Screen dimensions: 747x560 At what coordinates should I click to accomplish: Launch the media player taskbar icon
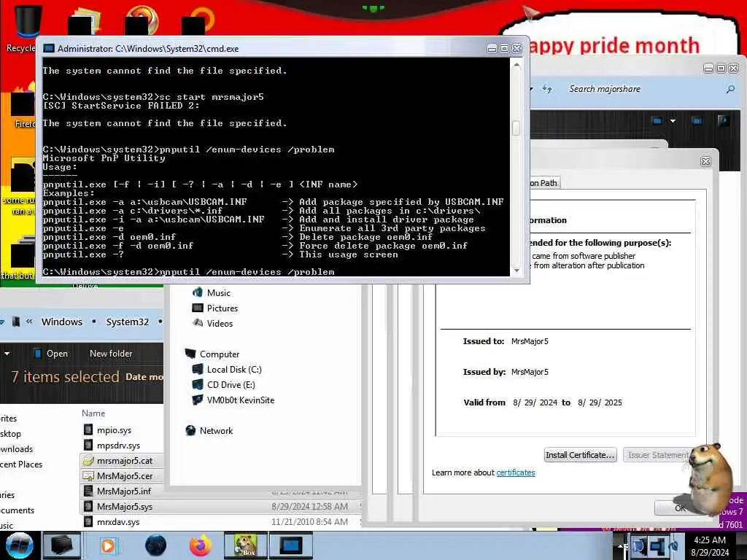pos(108,545)
